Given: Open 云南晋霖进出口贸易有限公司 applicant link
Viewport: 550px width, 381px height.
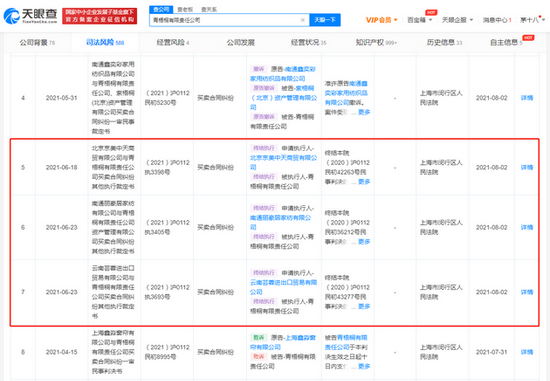Looking at the screenshot, I should coord(283,287).
